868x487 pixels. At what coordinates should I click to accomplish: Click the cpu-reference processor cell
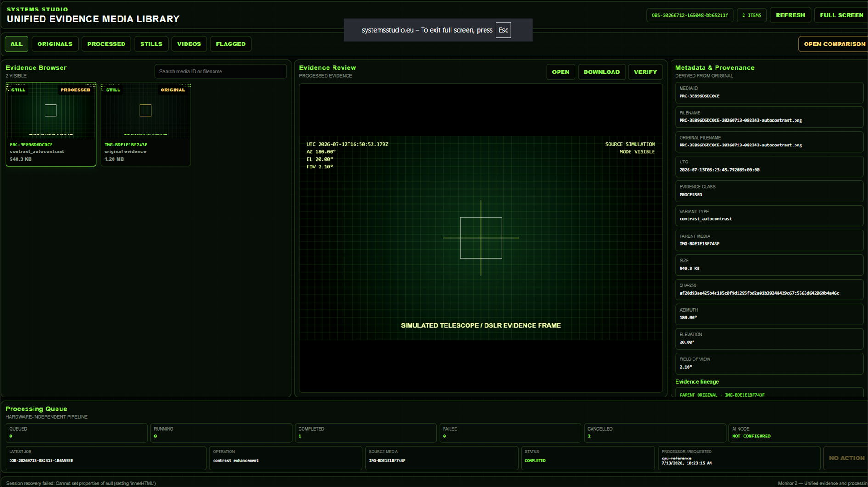point(739,458)
